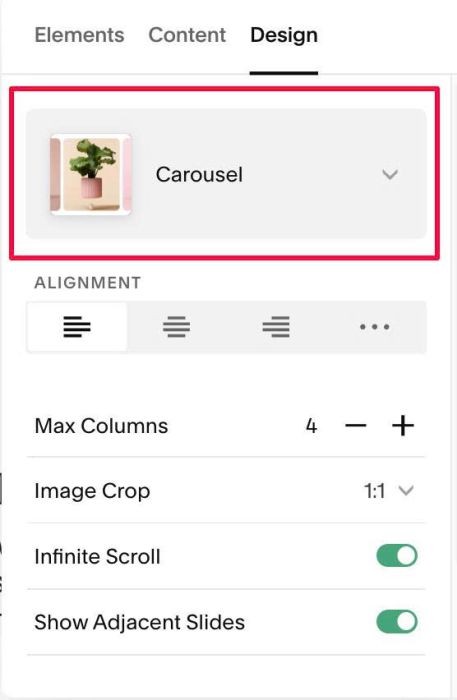Switch to the Elements tab

pyautogui.click(x=79, y=35)
